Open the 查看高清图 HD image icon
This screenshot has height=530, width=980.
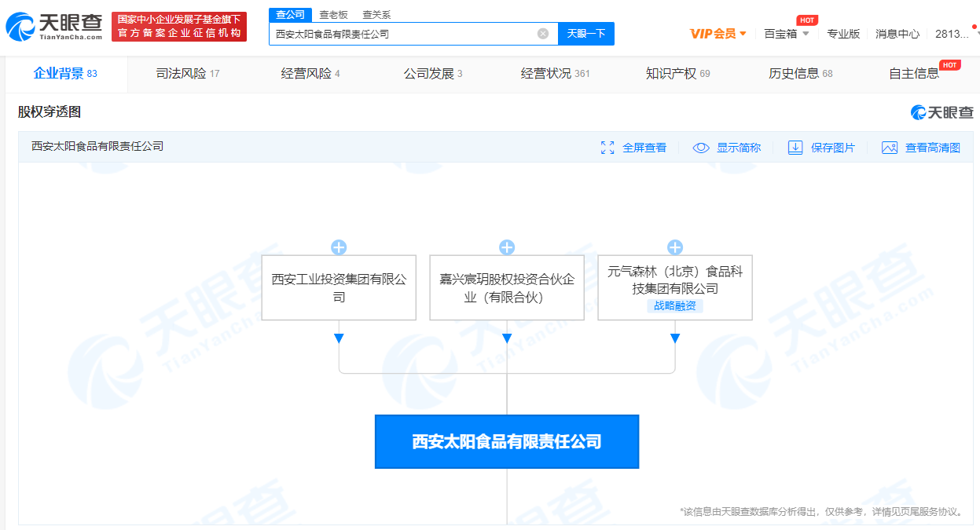pyautogui.click(x=889, y=147)
